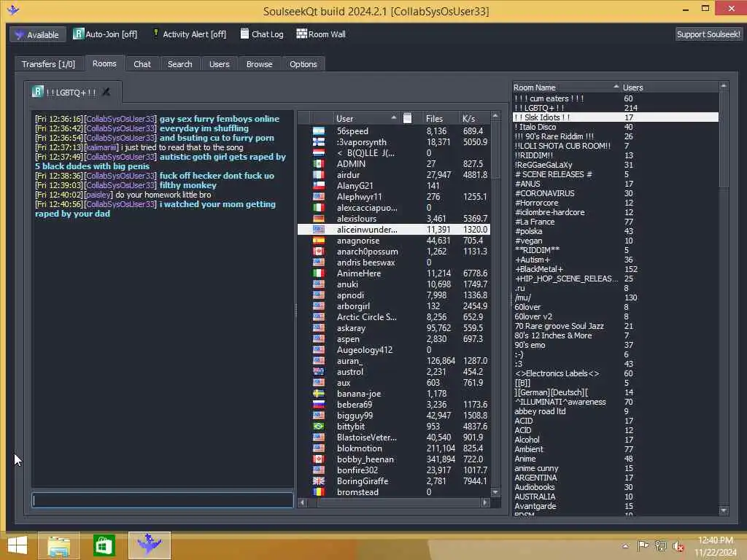Click the Mexican flag beside ADMIN

pyautogui.click(x=319, y=164)
